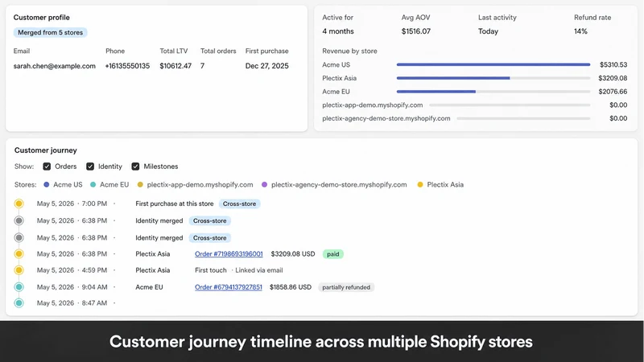Click the 4:59 PM First touch timeline marker
This screenshot has height=362, width=644.
click(19, 270)
